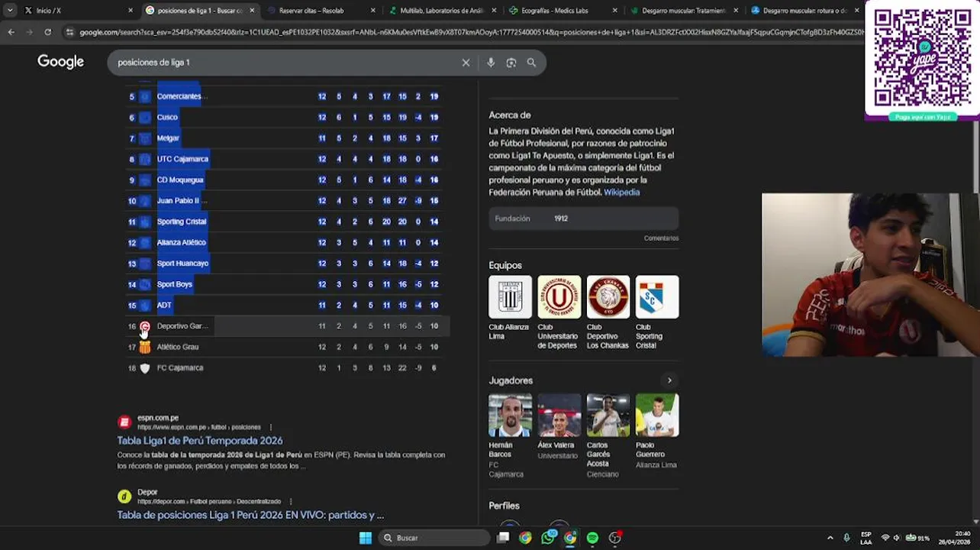This screenshot has height=550, width=980.
Task: Click browser forward arrow
Action: [29, 32]
